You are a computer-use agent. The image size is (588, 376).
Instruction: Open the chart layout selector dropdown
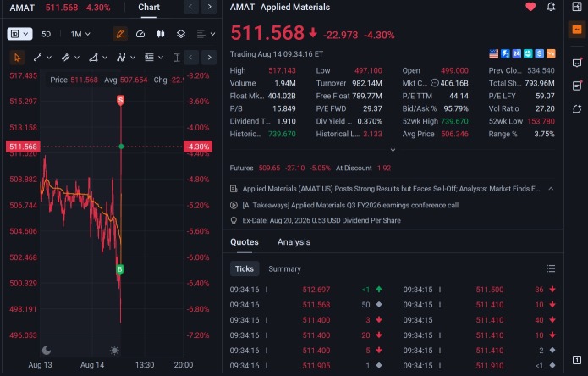tap(19, 34)
